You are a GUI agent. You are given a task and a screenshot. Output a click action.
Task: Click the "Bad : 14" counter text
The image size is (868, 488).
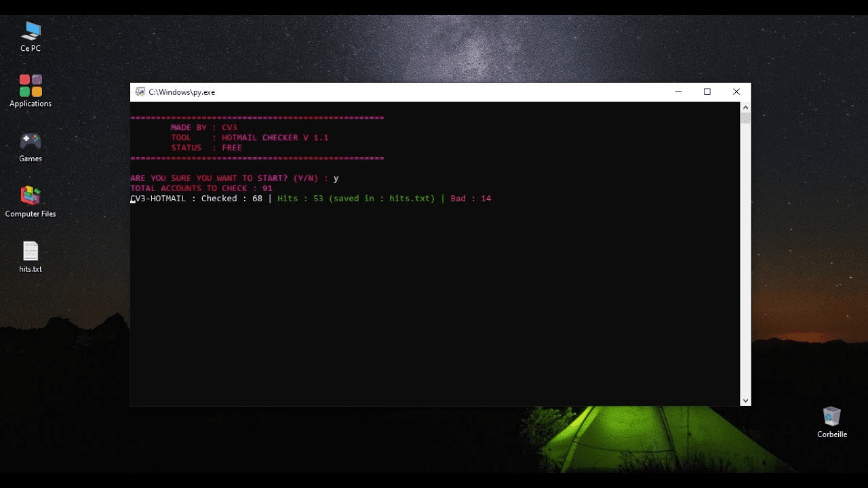(471, 199)
